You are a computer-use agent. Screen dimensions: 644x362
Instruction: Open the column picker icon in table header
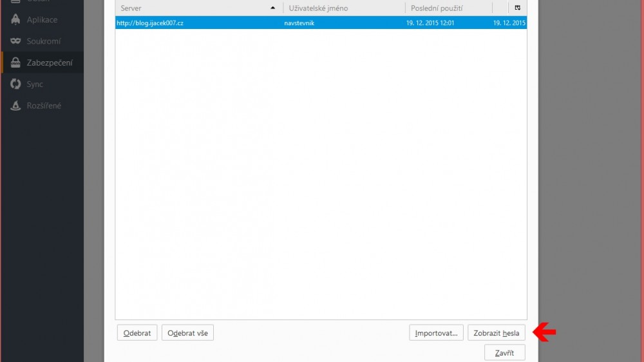point(517,8)
